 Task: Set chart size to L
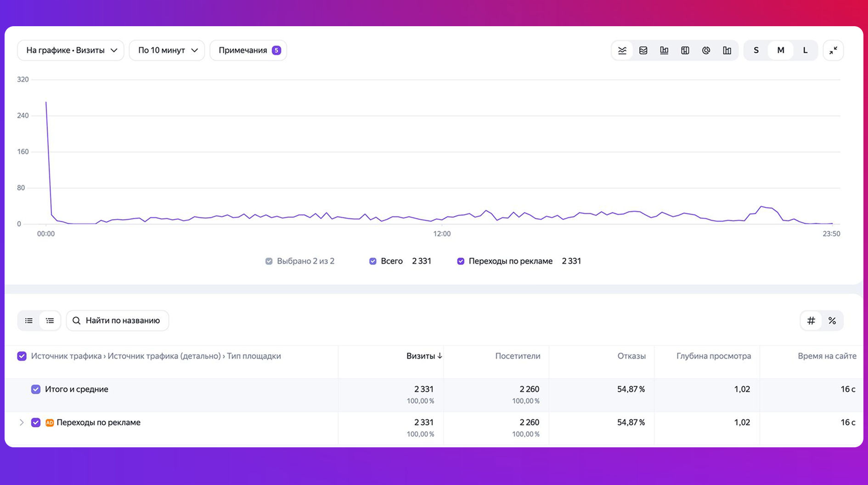pos(805,51)
